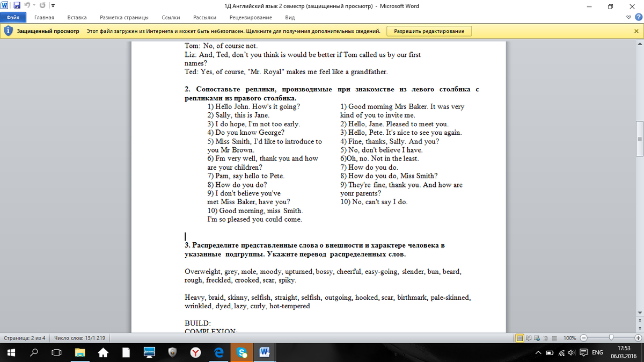Expand the ribbon with the chevron arrow
Screen dimensions: 644x362
tap(629, 18)
